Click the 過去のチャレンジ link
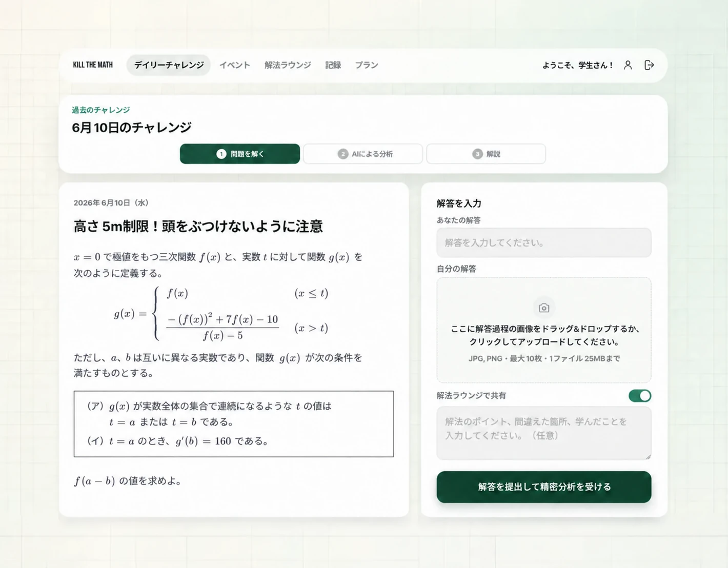This screenshot has height=568, width=728. pyautogui.click(x=101, y=110)
